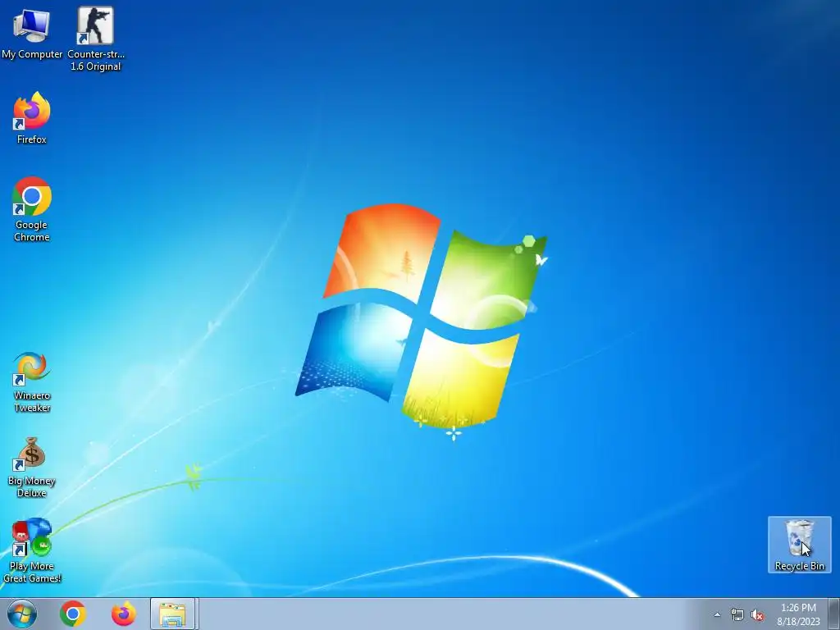
Task: Open the Windows Start menu orb
Action: point(22,614)
